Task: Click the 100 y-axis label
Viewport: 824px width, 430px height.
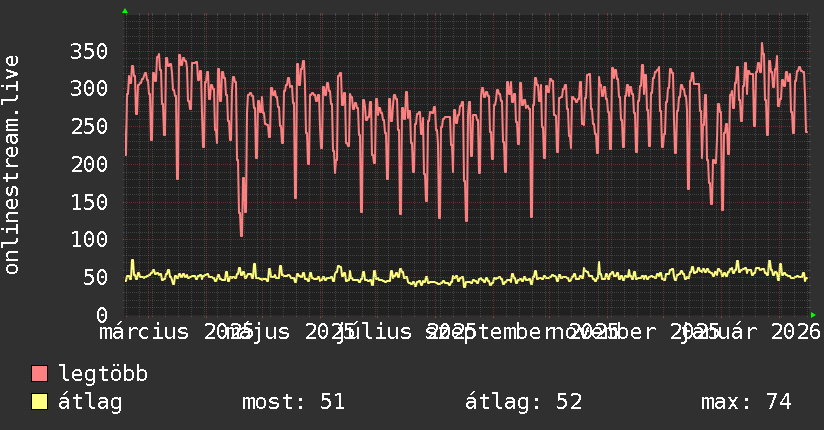Action: coord(89,240)
